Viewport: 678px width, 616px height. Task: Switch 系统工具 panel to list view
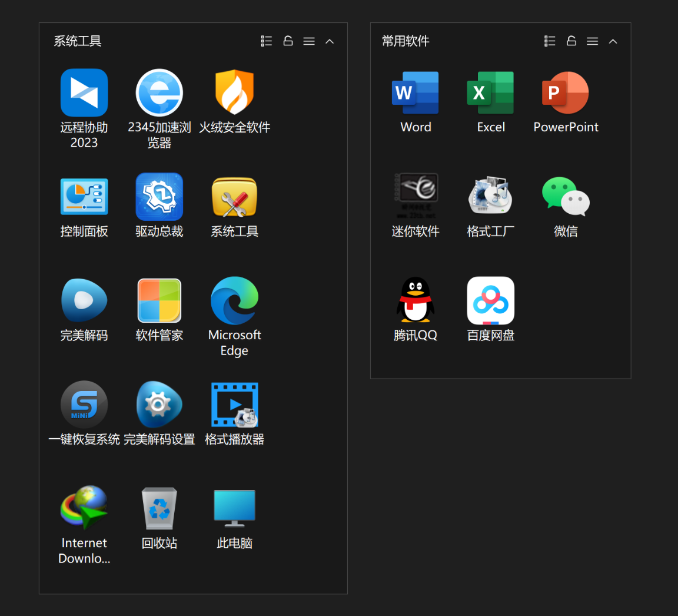[267, 41]
